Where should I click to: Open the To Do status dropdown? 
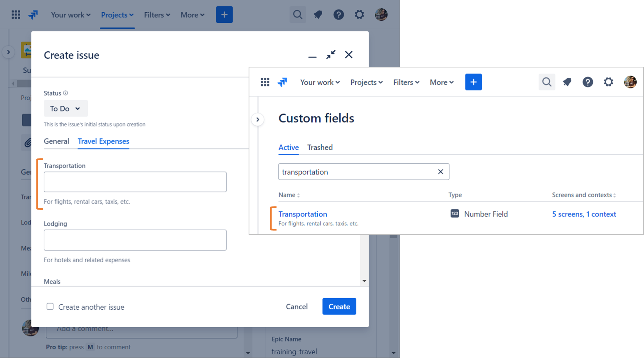point(66,108)
